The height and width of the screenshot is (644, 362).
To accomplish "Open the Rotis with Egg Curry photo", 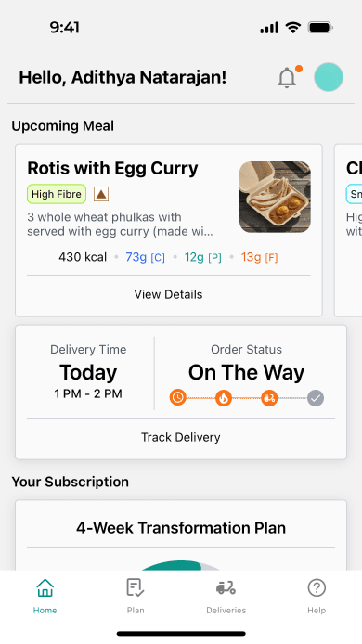I will pos(275,197).
